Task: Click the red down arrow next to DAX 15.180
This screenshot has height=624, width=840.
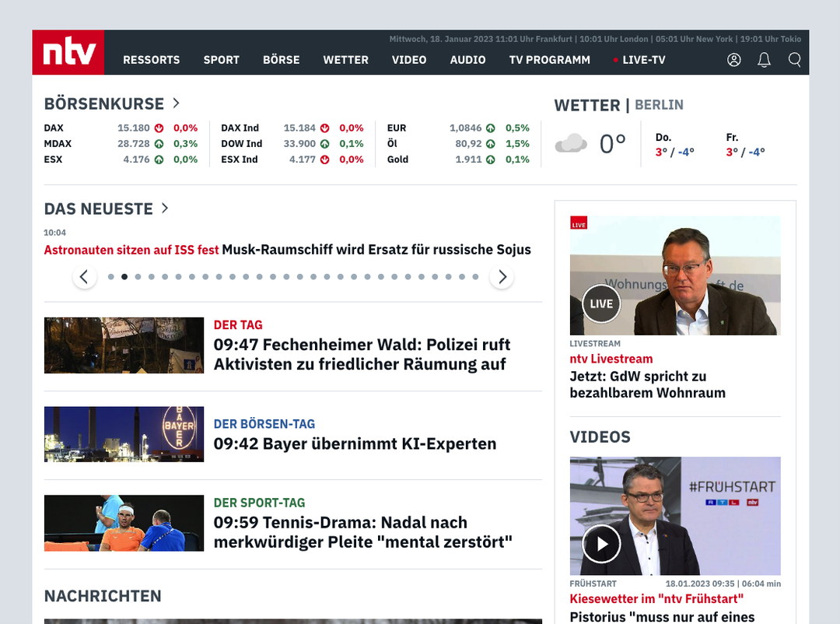Action: [x=159, y=128]
